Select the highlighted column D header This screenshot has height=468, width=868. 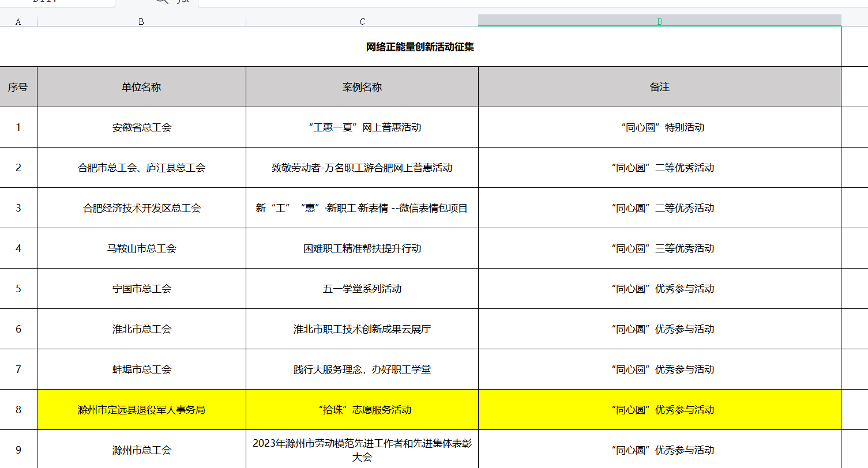660,21
